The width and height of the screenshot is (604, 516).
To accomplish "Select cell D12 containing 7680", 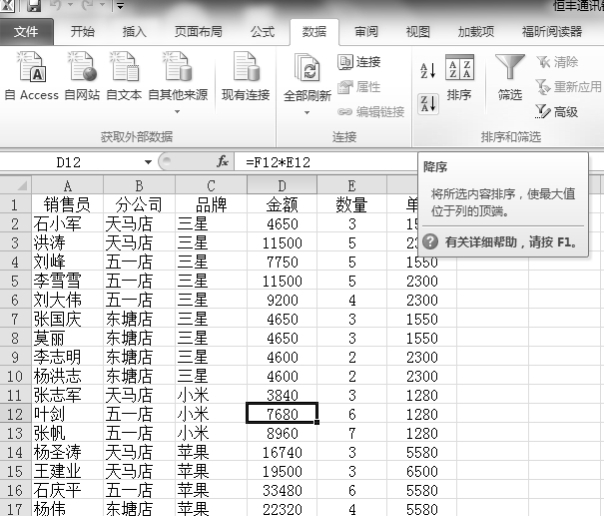I will tap(282, 414).
